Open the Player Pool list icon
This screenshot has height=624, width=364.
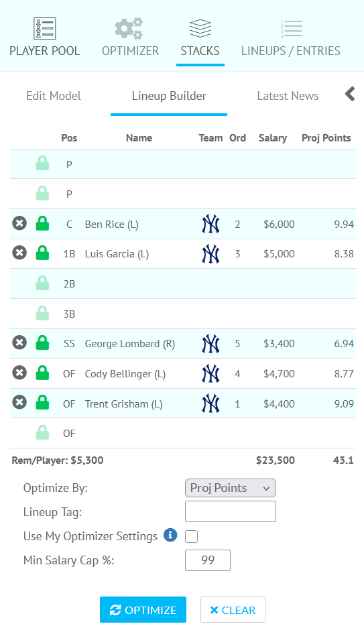(44, 29)
